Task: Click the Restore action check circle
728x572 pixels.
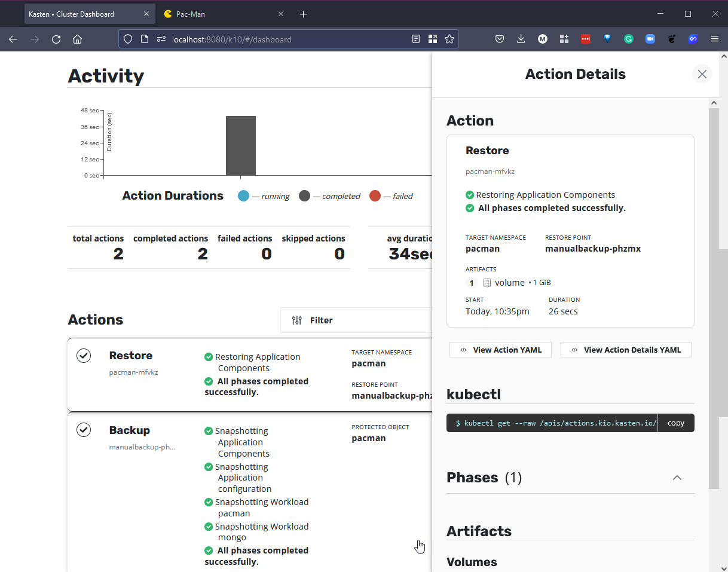Action: tap(84, 356)
